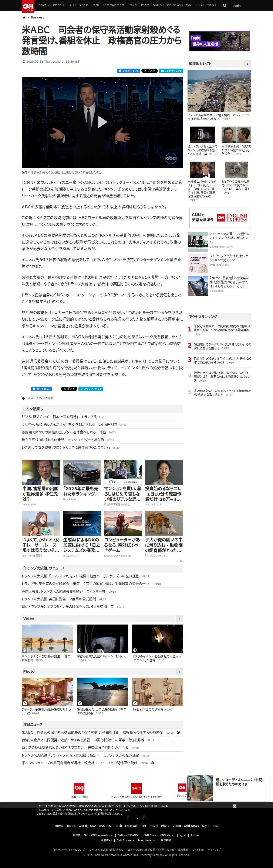Open Crisis section in top navigation

pyautogui.click(x=210, y=5)
